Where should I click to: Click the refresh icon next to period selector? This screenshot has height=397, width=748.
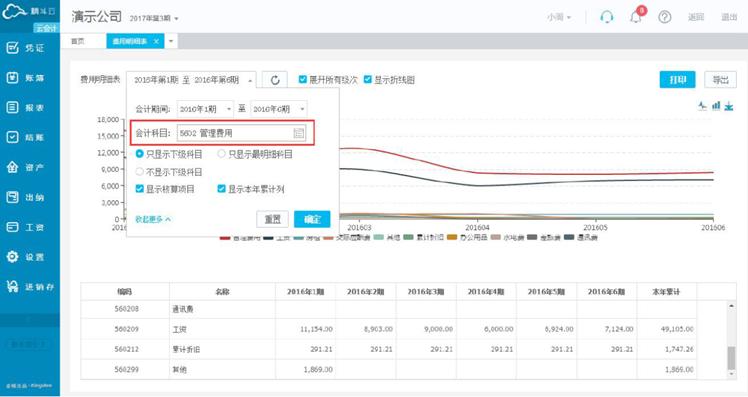[x=275, y=80]
